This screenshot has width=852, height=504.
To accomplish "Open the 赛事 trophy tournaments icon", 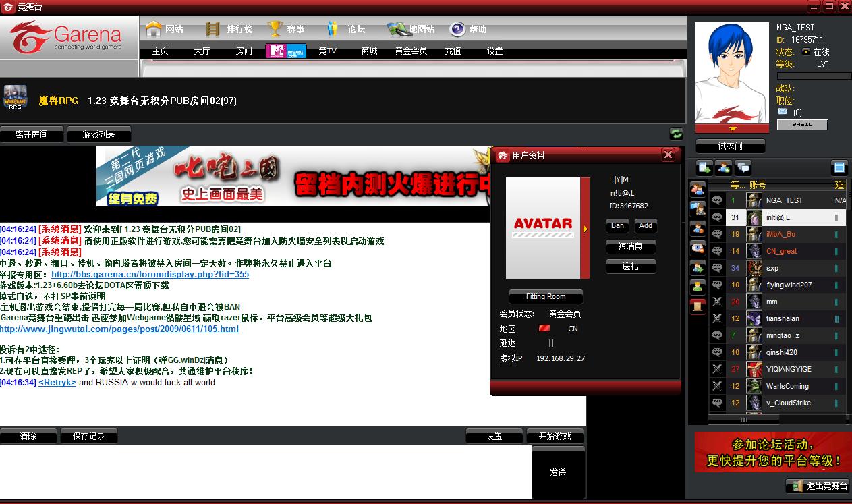I will [x=275, y=29].
